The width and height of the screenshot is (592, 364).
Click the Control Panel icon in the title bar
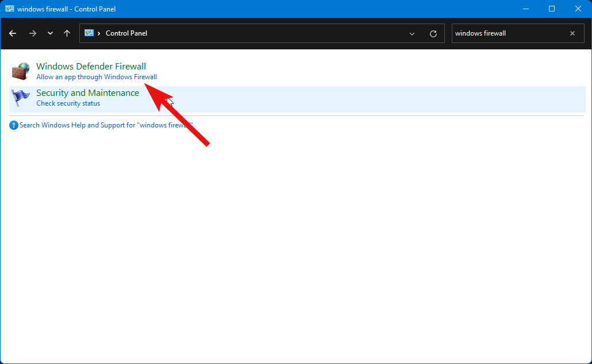click(x=10, y=9)
